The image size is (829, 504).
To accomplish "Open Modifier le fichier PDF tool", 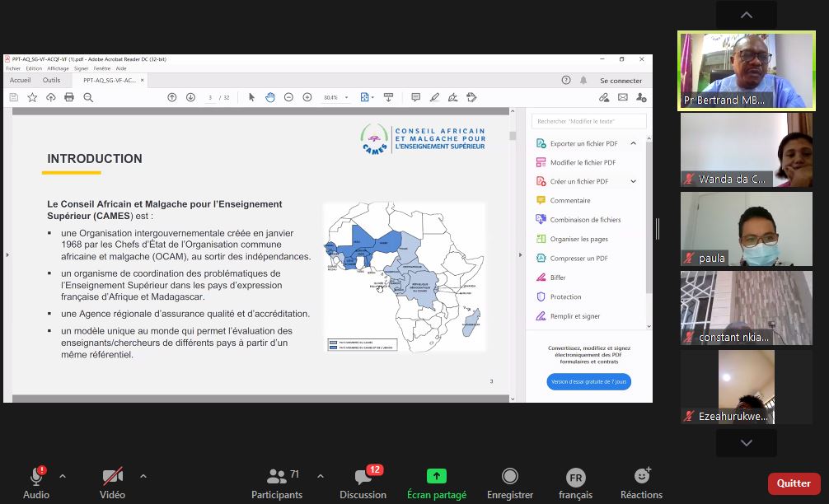I will [583, 162].
